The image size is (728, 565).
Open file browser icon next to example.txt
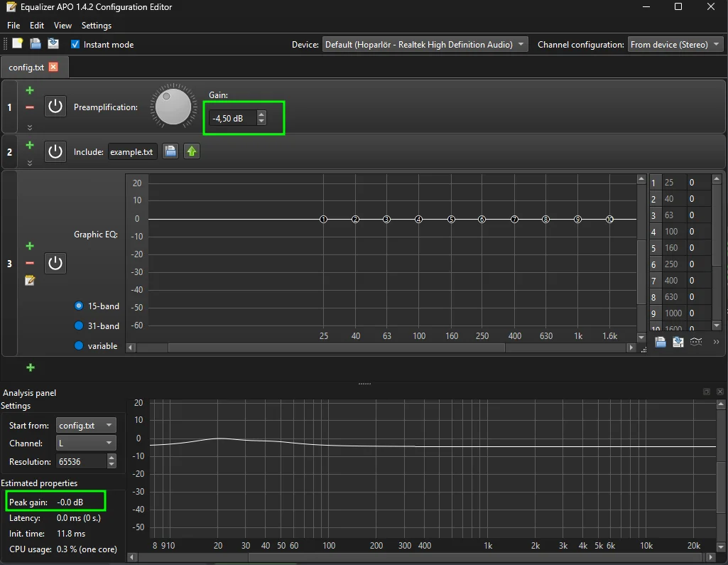[x=170, y=151]
